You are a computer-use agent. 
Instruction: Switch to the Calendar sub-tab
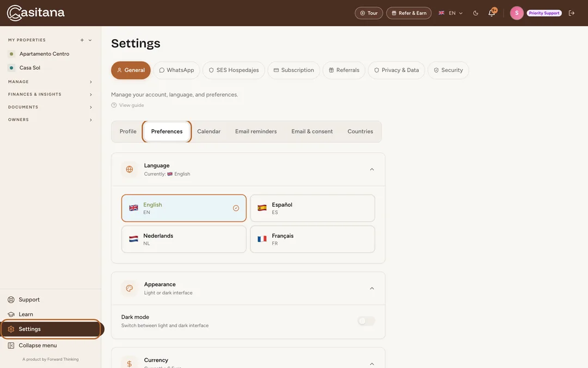[209, 131]
